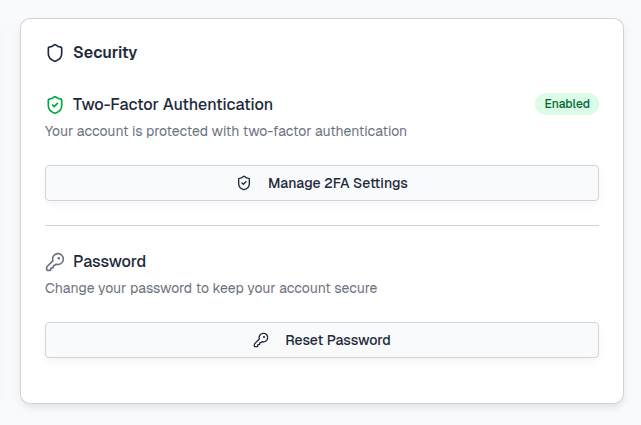Click the two-factor protection description text
This screenshot has height=425, width=641.
[x=226, y=130]
